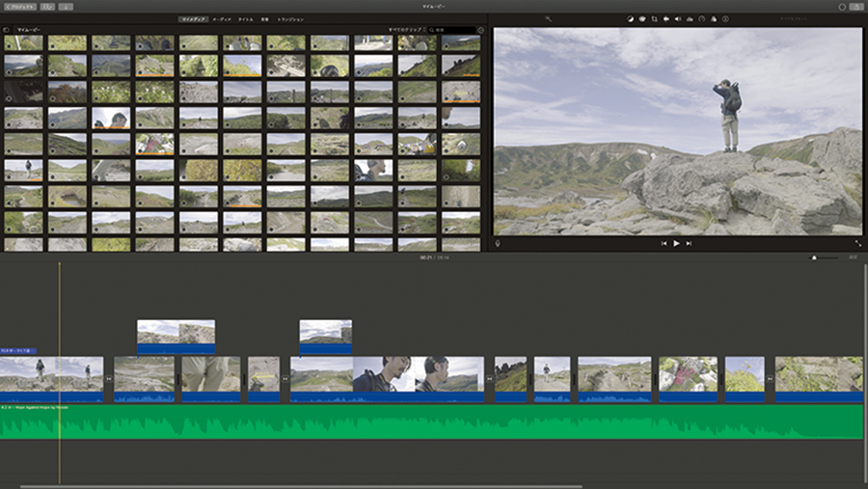The image size is (868, 489).
Task: Open the volume speaker adjustment tool
Action: point(677,18)
